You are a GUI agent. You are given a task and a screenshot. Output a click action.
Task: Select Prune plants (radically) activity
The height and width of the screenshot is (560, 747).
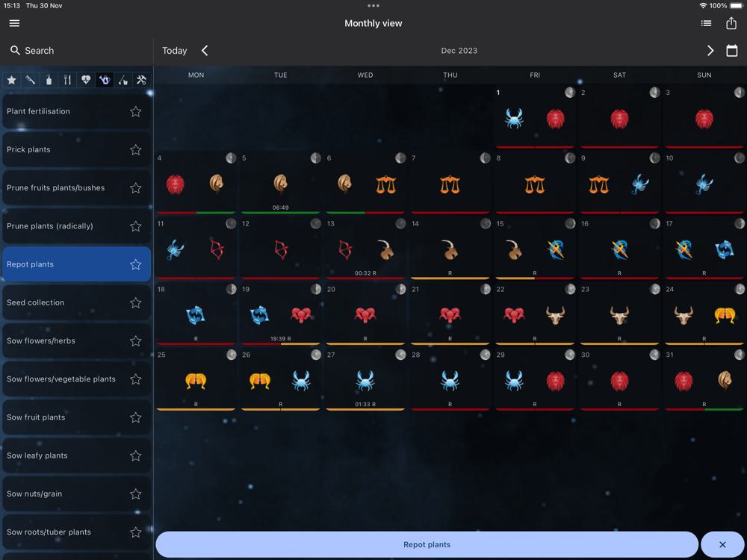coord(77,226)
